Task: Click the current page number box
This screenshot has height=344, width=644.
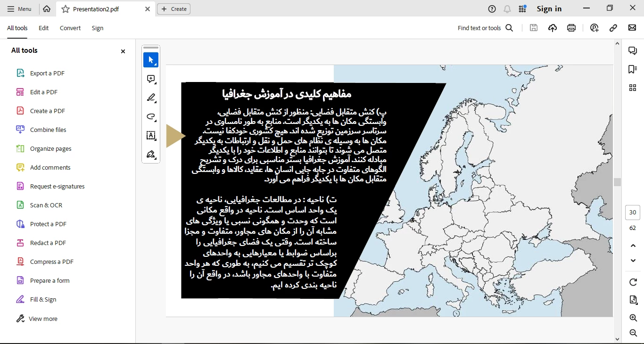Action: pyautogui.click(x=633, y=213)
